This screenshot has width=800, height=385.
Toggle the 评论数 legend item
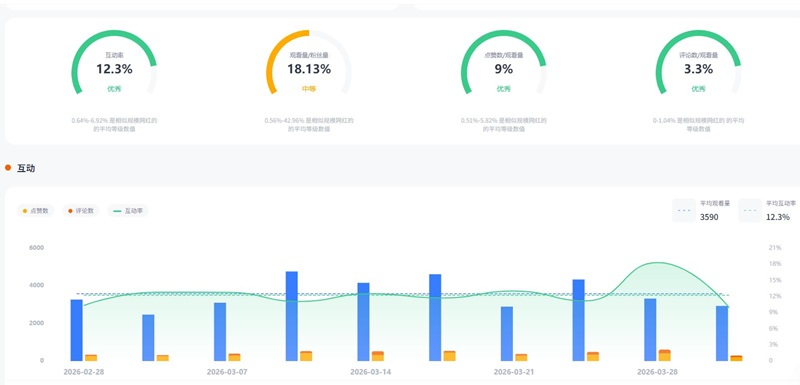pos(81,211)
